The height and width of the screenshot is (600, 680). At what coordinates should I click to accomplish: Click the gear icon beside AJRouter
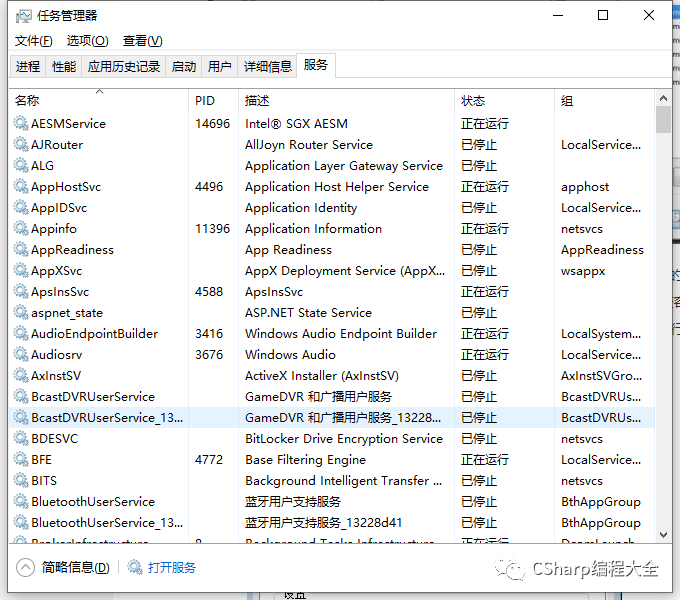tap(21, 144)
